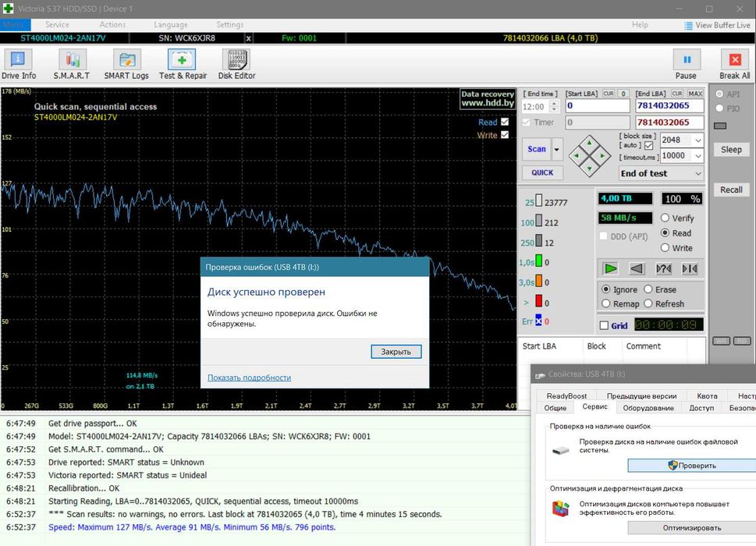
Task: Open the Service menu
Action: (57, 25)
